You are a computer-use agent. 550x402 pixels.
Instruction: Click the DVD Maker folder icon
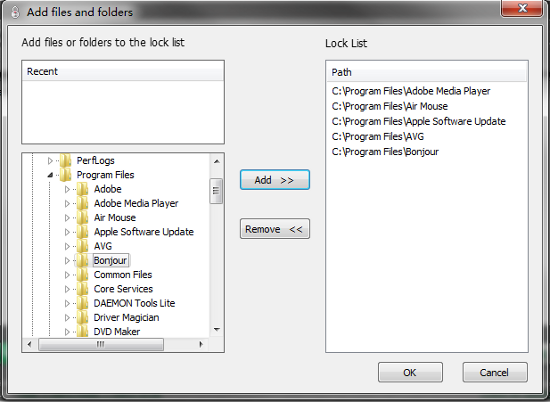tap(82, 331)
